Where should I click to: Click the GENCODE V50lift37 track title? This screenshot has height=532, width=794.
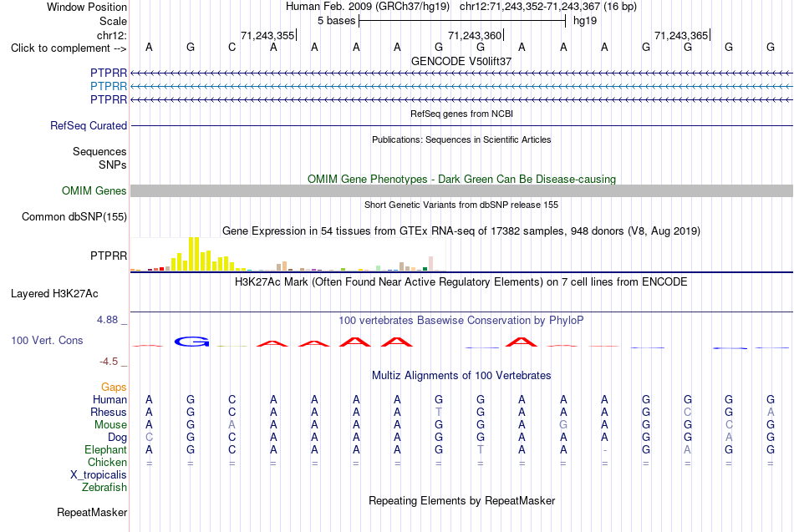(x=461, y=61)
